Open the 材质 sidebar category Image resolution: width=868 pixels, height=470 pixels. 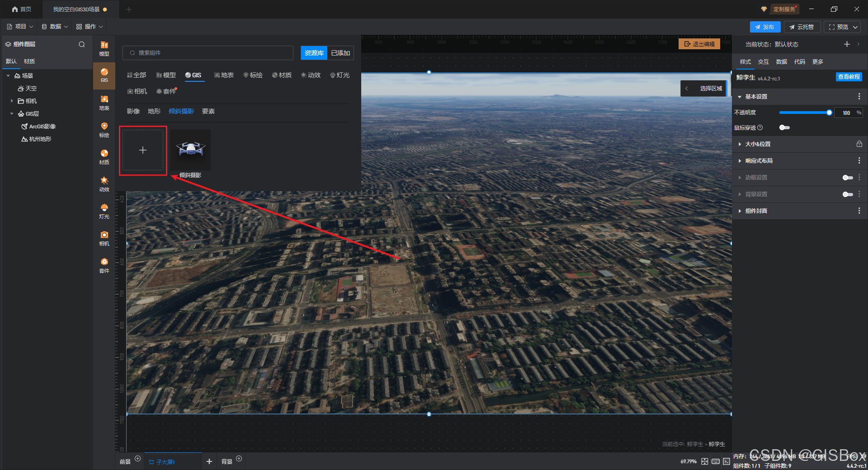click(x=104, y=157)
